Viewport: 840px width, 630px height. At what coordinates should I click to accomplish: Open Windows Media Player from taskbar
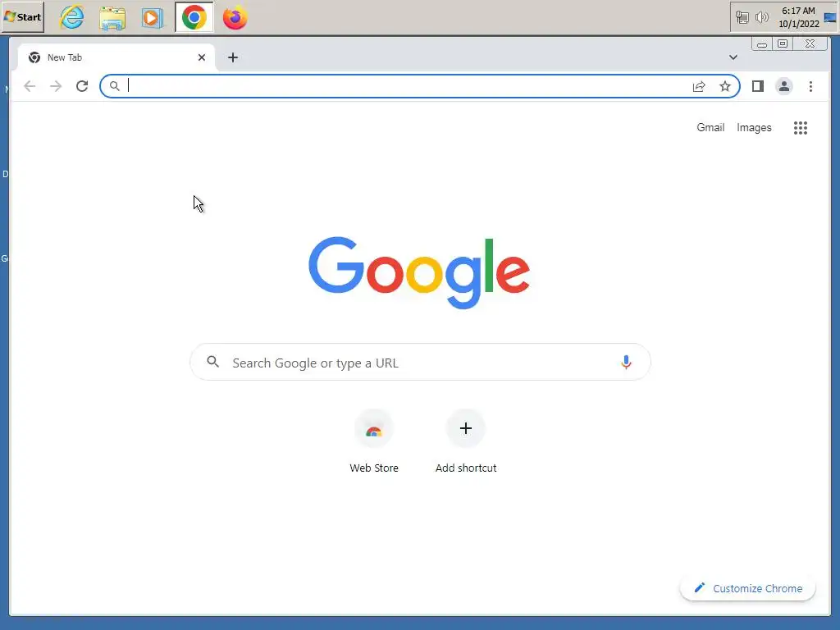[153, 18]
